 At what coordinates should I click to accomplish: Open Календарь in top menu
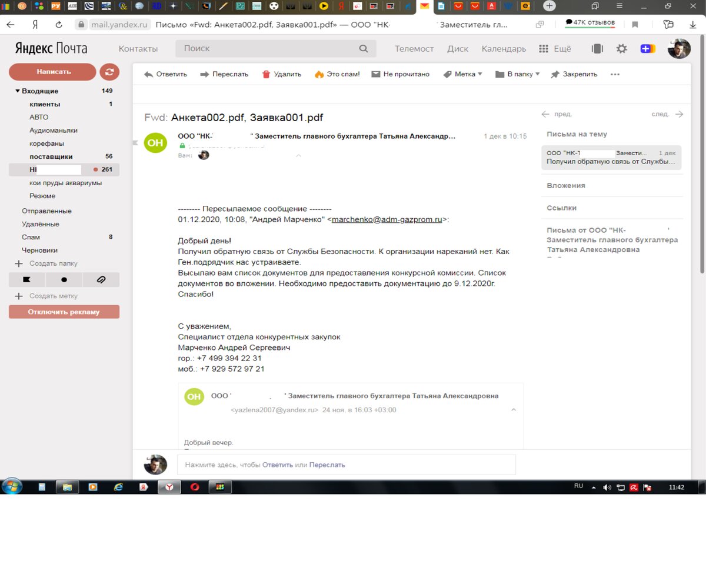504,49
